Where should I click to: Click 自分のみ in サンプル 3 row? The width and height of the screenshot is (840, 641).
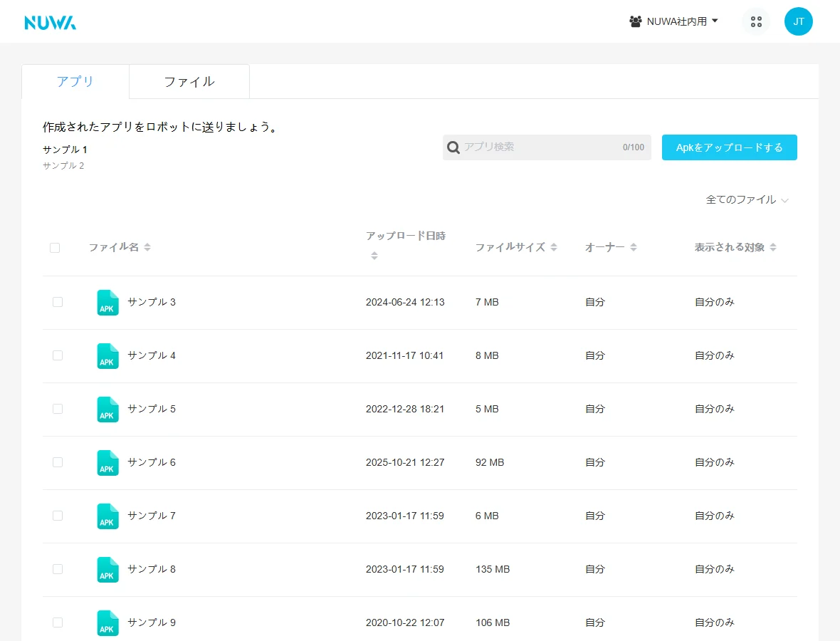[x=715, y=302]
